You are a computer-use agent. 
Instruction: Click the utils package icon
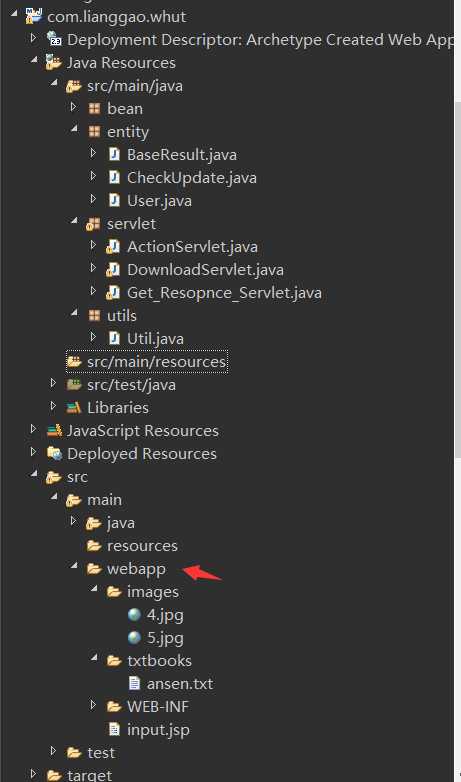tap(94, 315)
